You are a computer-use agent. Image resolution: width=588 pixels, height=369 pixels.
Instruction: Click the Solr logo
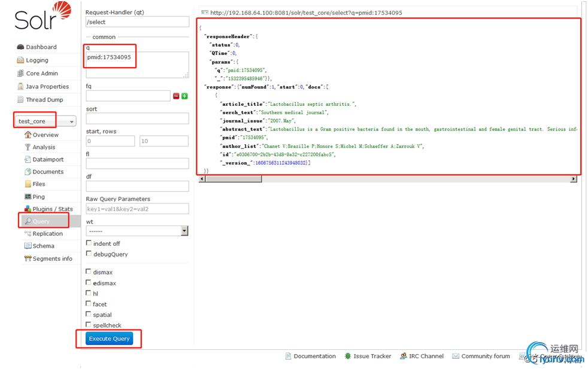tap(43, 16)
